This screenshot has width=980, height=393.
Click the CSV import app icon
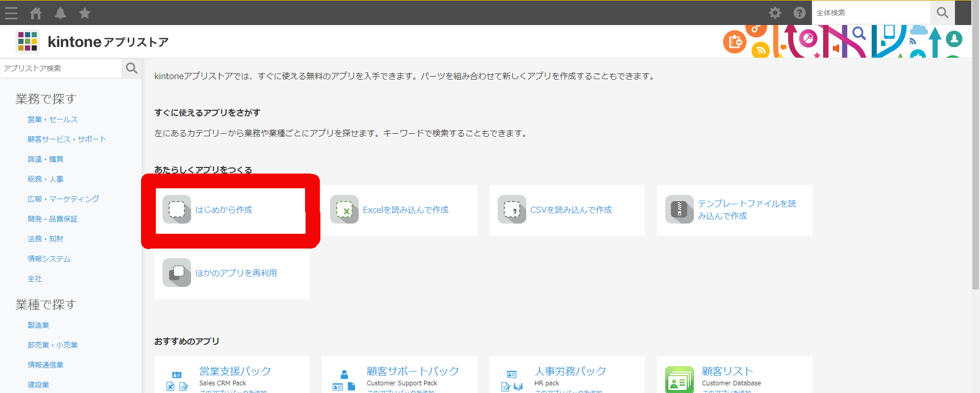(512, 209)
